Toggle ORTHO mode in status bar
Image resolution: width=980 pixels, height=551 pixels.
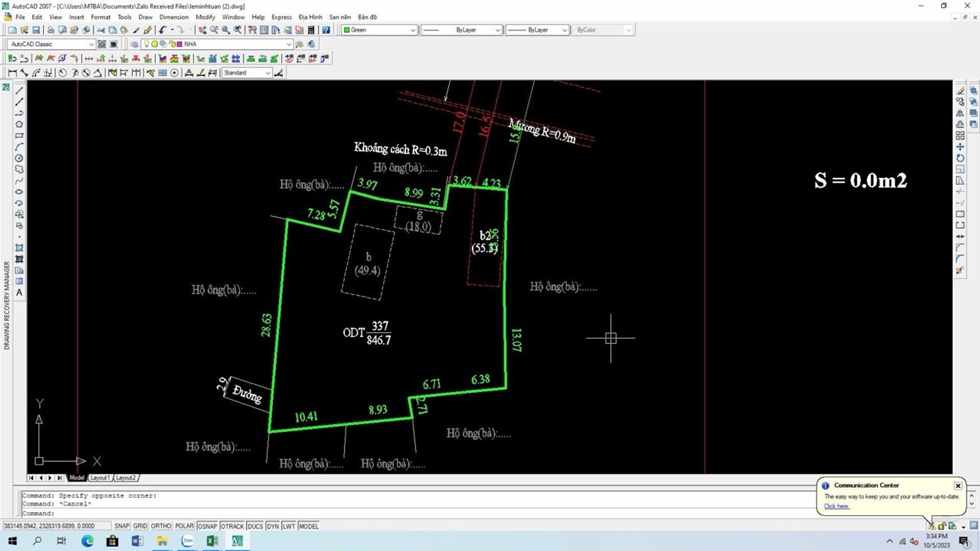coord(161,526)
